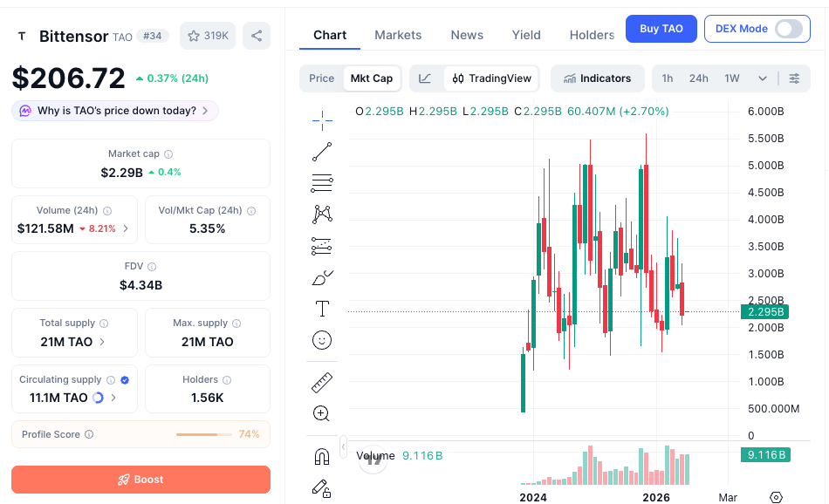Select the trend line drawing tool
829x504 pixels.
click(322, 152)
